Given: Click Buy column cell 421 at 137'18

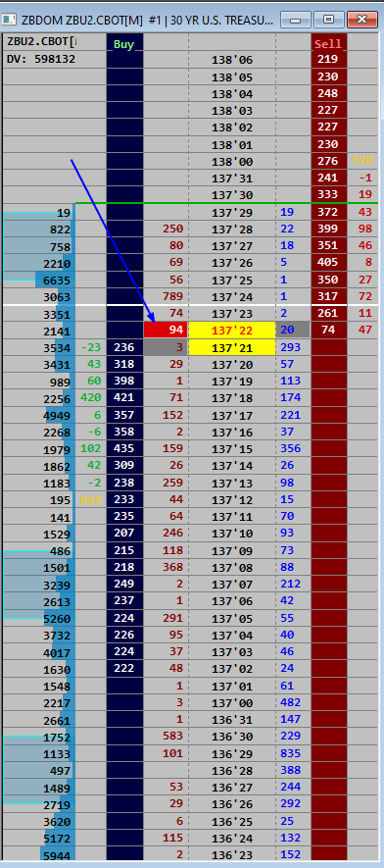Looking at the screenshot, I should [x=124, y=398].
